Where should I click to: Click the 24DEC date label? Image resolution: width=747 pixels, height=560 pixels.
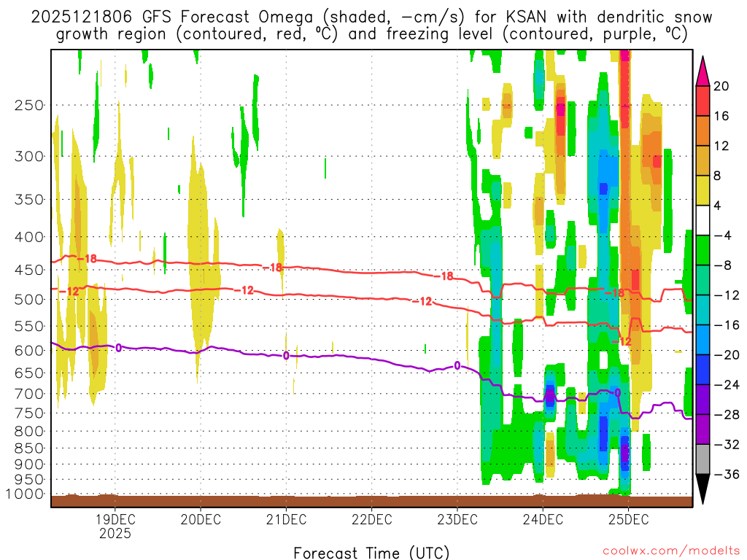[x=543, y=519]
